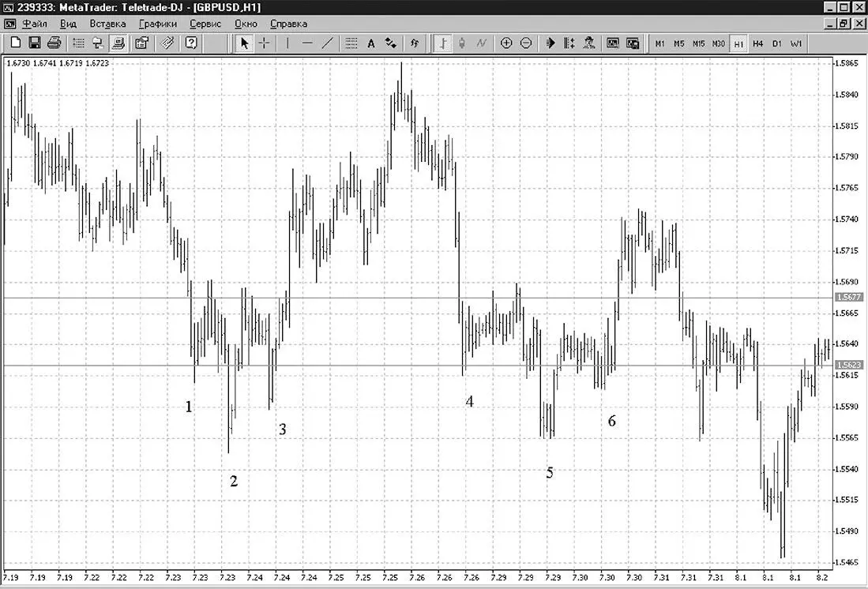Open the Графики menu
Image resolution: width=868 pixels, height=589 pixels.
[x=158, y=24]
